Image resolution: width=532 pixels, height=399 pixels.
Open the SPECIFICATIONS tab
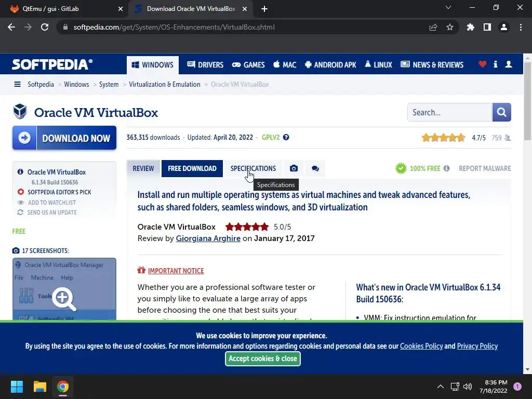(253, 168)
